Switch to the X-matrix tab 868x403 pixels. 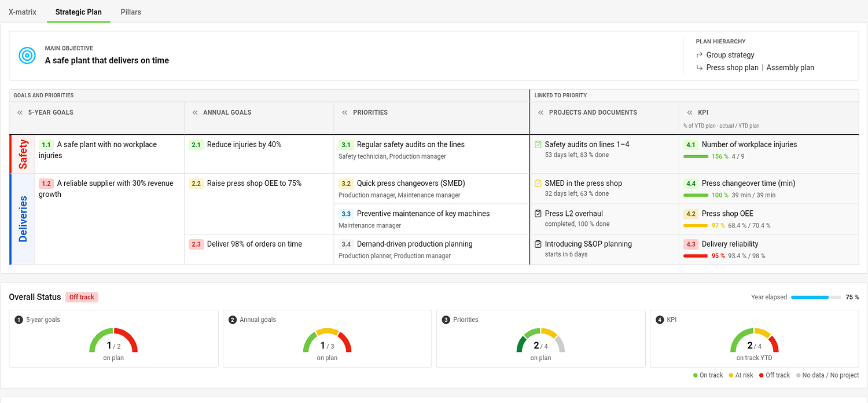[23, 12]
